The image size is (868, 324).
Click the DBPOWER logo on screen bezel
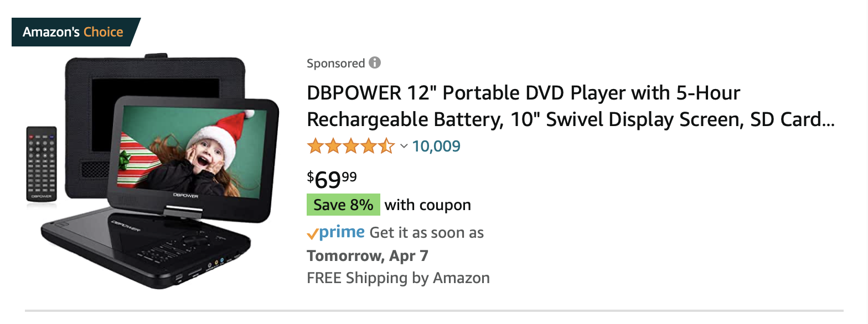point(186,195)
